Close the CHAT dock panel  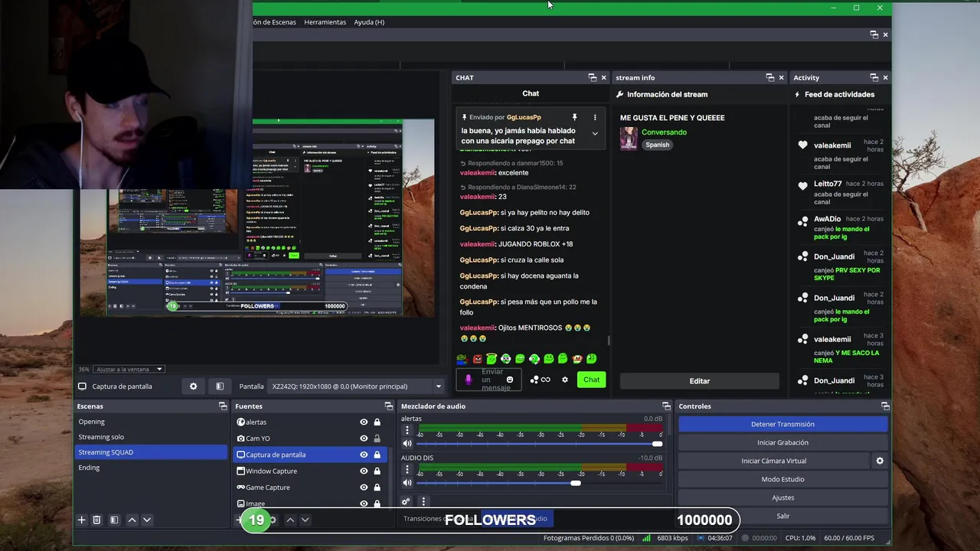(603, 77)
